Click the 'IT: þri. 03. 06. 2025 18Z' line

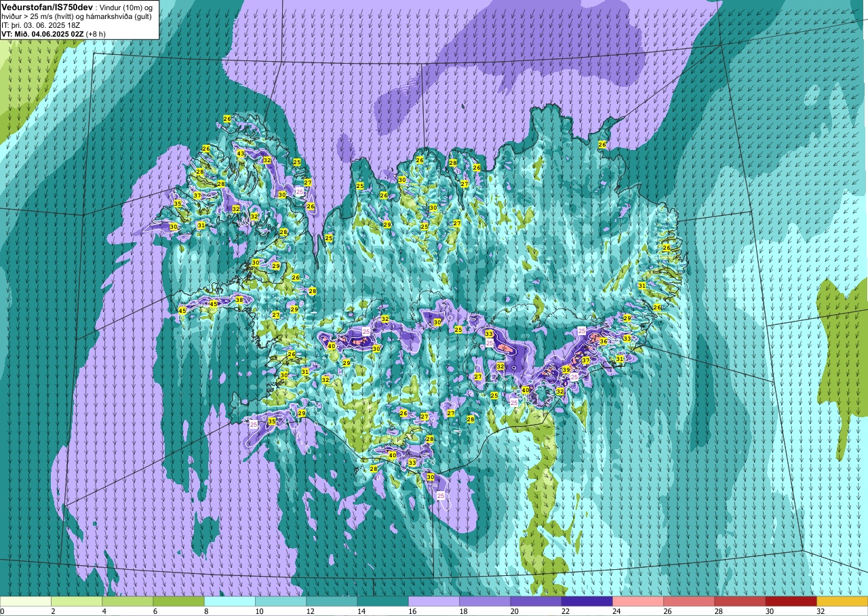click(x=42, y=24)
